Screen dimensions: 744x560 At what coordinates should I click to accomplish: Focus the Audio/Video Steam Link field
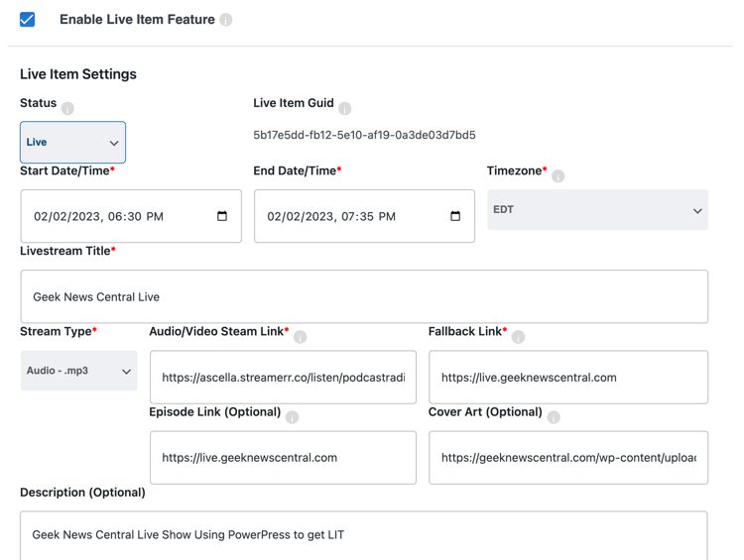point(284,378)
